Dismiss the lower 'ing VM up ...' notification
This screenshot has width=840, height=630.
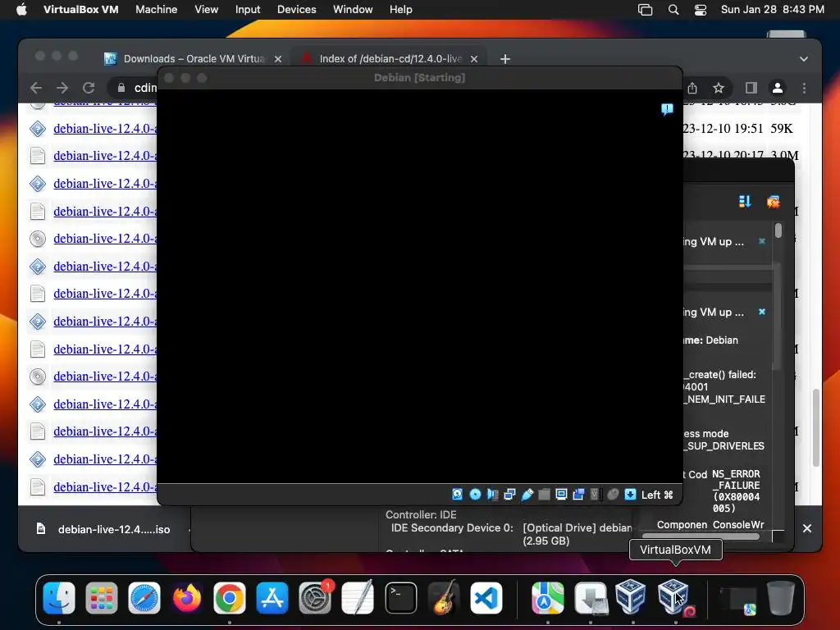coord(762,312)
